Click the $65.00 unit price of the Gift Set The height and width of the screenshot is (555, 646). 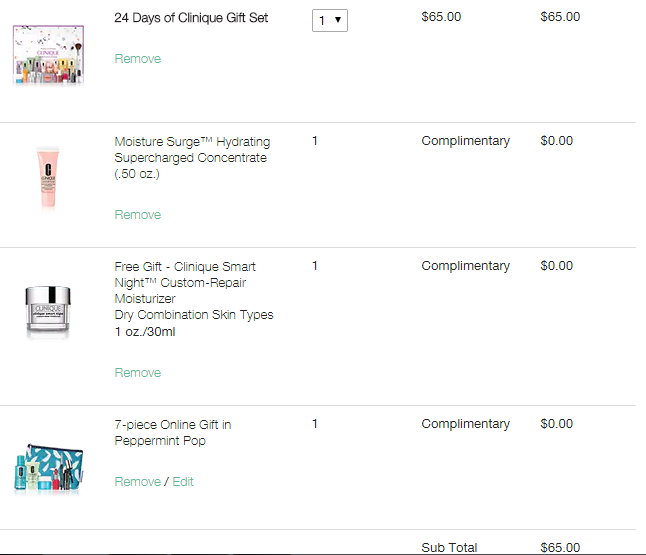[439, 17]
